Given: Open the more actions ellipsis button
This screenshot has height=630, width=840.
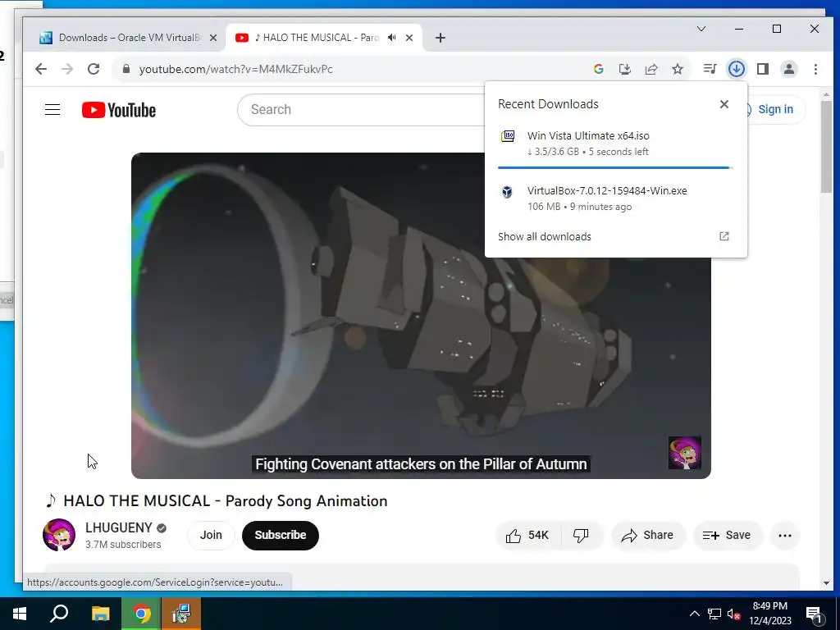Looking at the screenshot, I should 785,535.
